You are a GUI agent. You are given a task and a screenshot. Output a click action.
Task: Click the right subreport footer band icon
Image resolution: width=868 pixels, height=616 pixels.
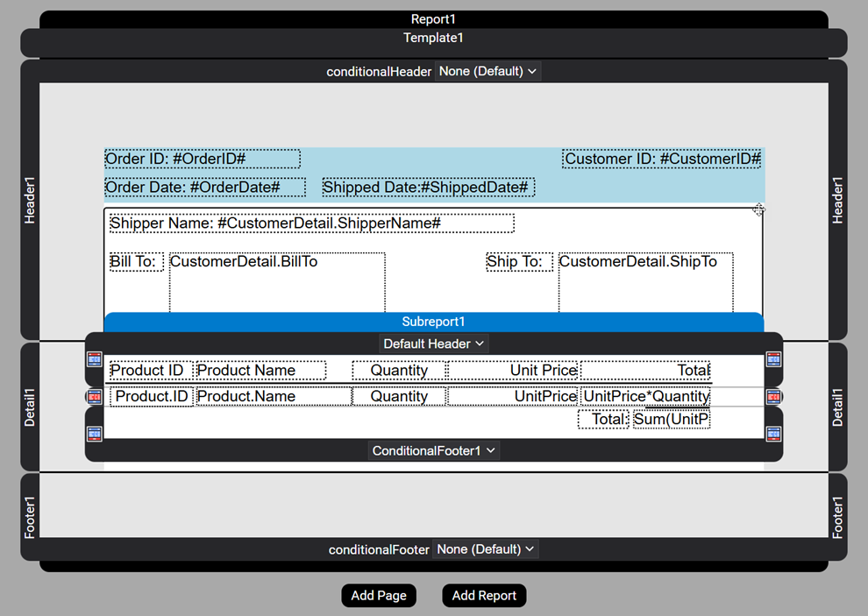coord(773,434)
